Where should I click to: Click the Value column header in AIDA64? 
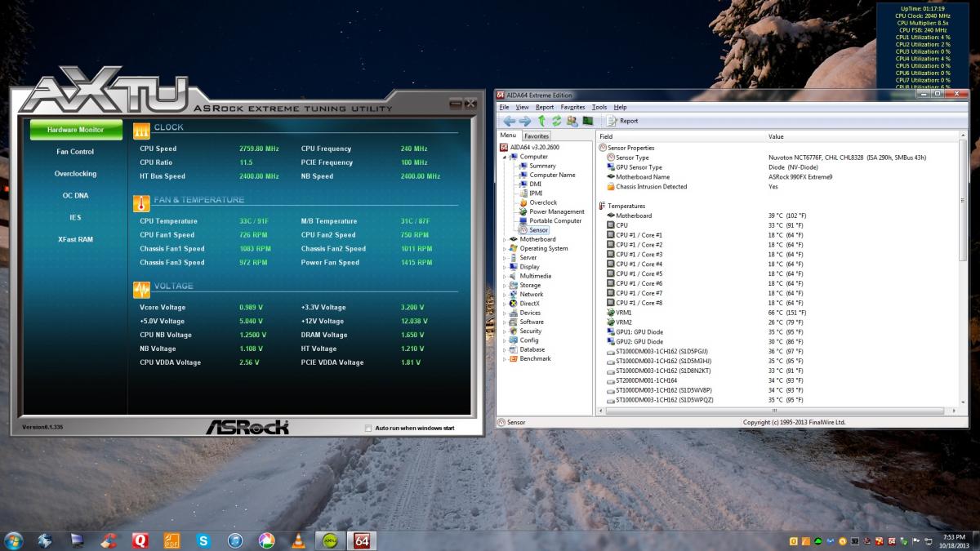point(862,136)
